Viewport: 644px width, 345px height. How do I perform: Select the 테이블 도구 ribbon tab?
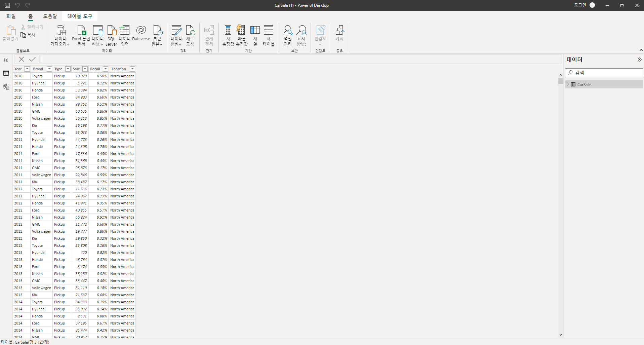click(x=80, y=16)
